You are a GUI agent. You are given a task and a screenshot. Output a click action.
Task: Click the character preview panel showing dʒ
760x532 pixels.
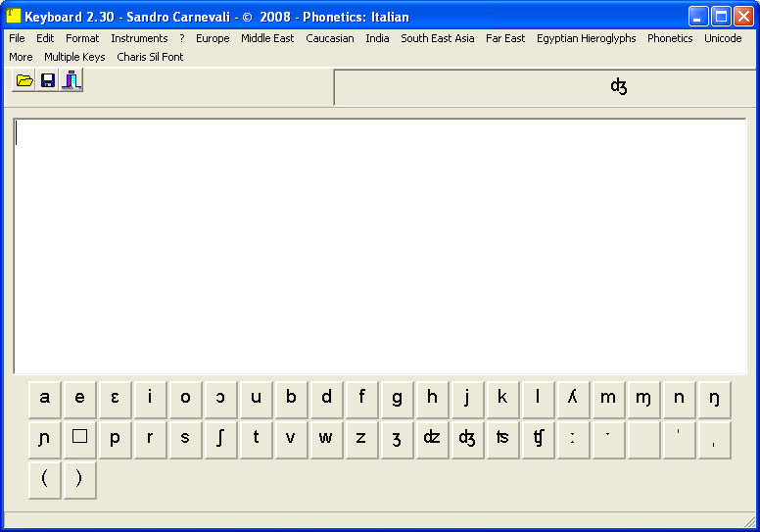(x=546, y=87)
